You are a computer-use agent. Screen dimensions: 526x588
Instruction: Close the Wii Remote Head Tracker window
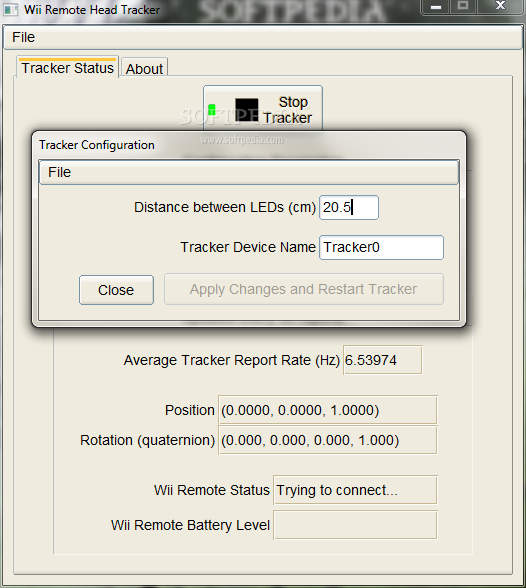coord(501,6)
